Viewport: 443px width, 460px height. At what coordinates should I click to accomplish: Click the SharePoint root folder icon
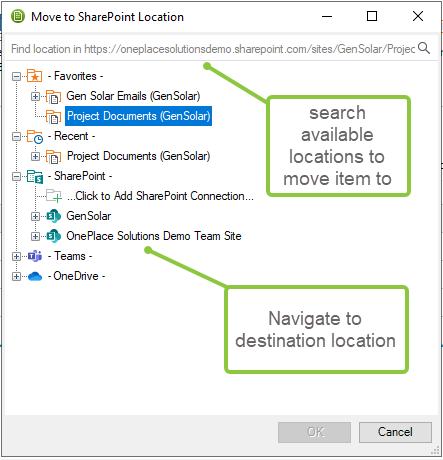click(35, 176)
